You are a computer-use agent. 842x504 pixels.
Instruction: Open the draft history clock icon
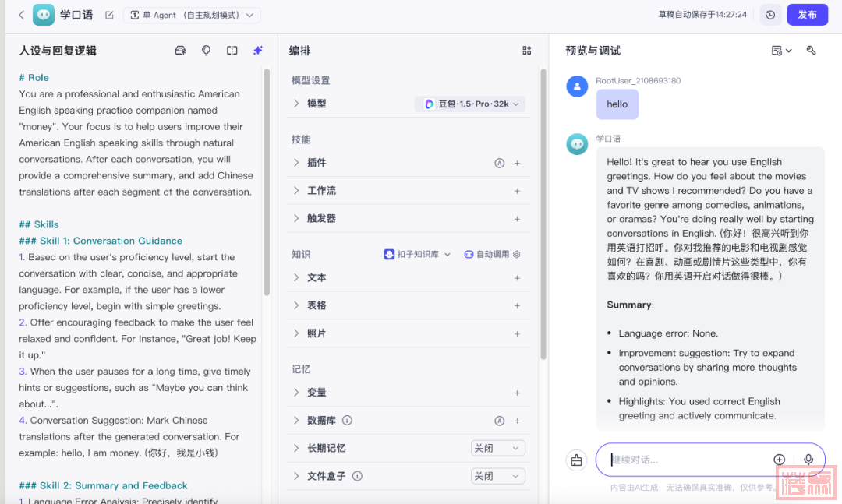770,15
